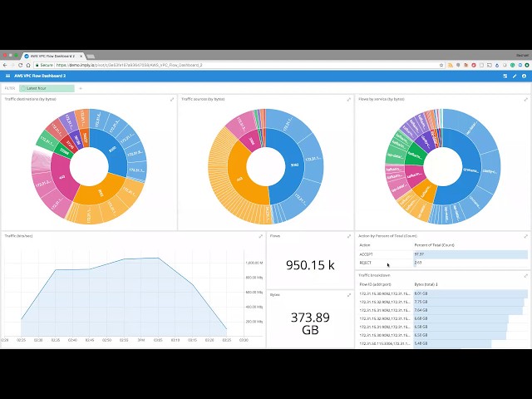Screen dimensions: 532x399
Task: Close the AWS VPC Flow Dashboard 2 tab
Action: (x=81, y=56)
